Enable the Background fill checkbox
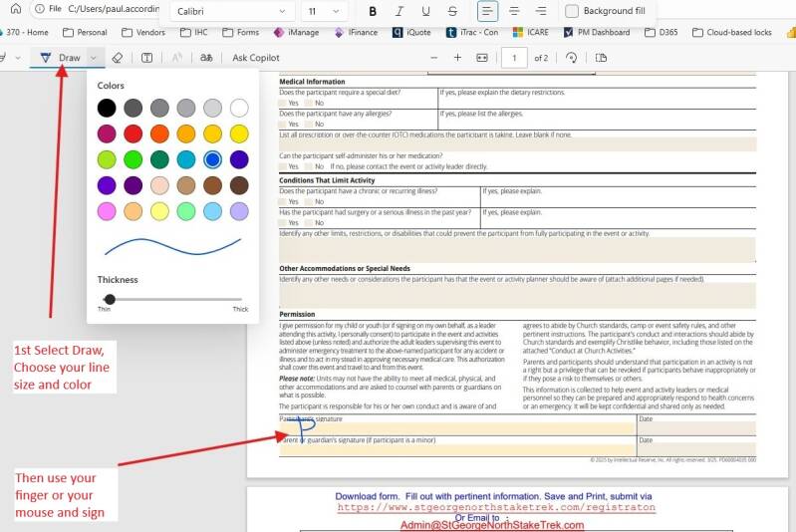 point(572,11)
